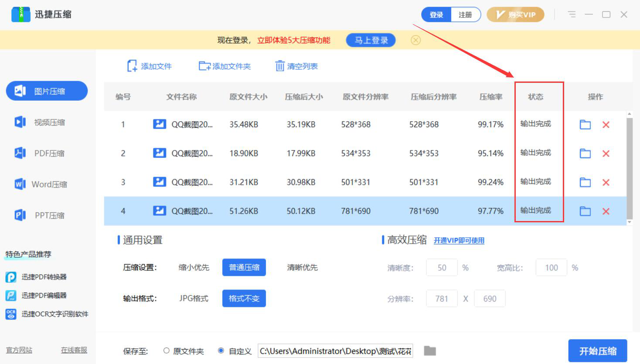Open output folder for file row 1
The width and height of the screenshot is (640, 364).
point(585,125)
